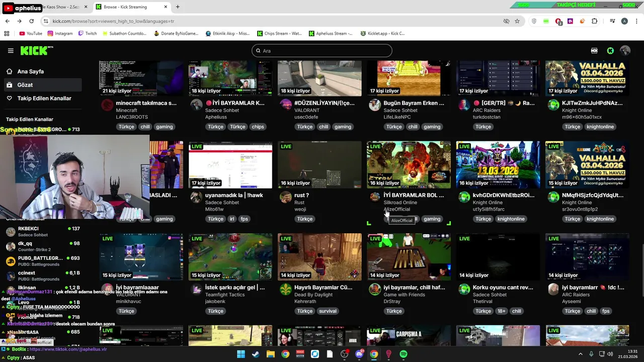Image resolution: width=644 pixels, height=362 pixels.
Task: Go back using browser back arrow
Action: (x=7, y=21)
